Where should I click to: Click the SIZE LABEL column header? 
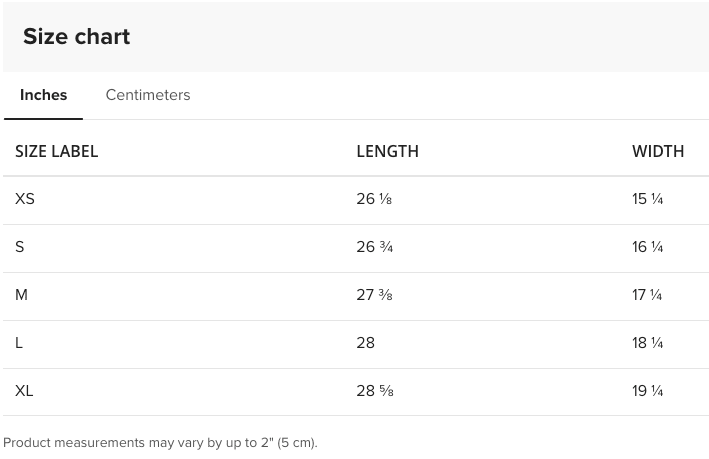point(57,152)
